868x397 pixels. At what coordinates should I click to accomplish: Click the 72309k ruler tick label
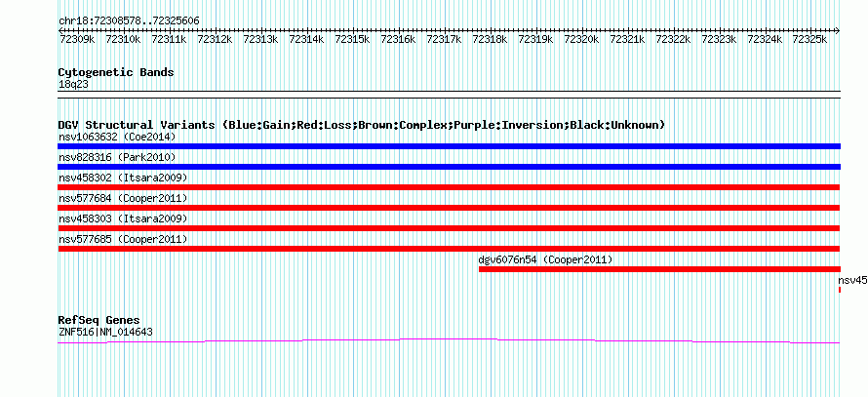click(x=77, y=40)
